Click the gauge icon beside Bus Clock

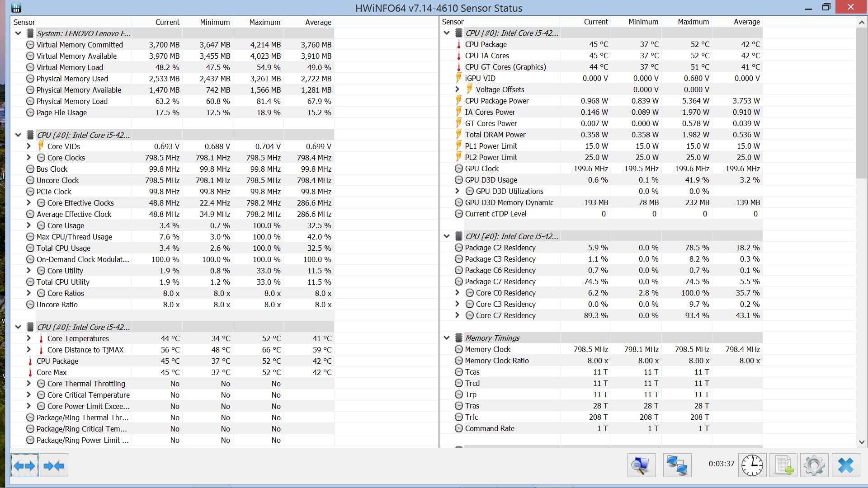point(30,169)
